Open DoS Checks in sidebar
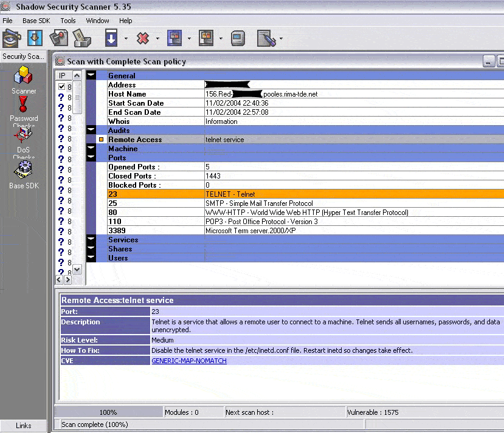 24,143
